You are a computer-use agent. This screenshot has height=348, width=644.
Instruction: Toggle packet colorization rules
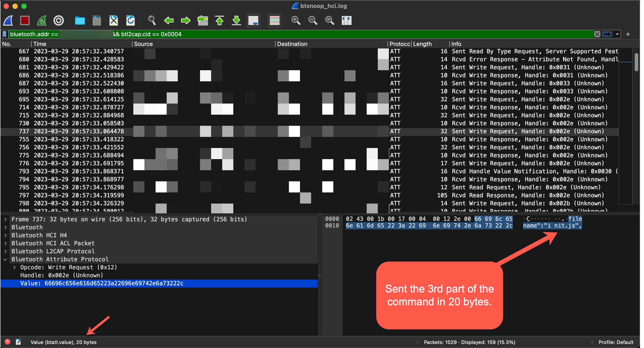click(x=274, y=20)
